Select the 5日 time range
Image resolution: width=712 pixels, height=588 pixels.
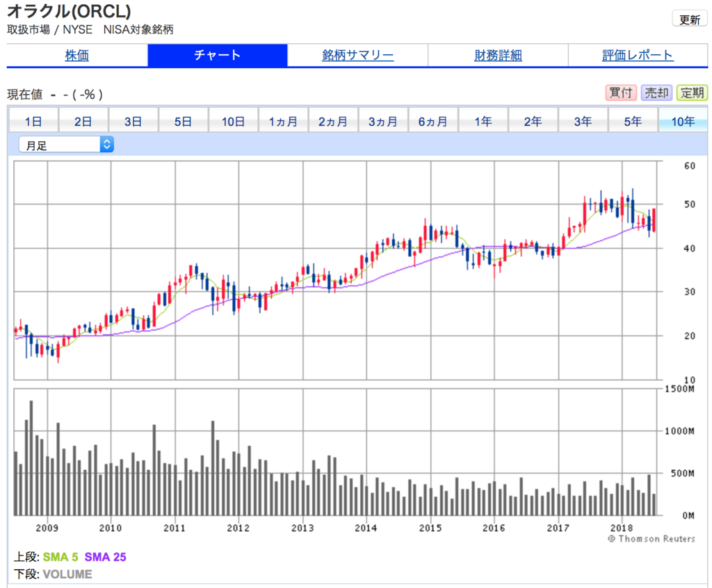[x=183, y=120]
